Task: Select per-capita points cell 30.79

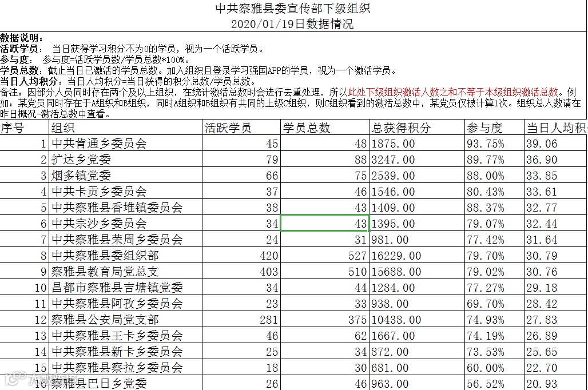Action: click(556, 256)
